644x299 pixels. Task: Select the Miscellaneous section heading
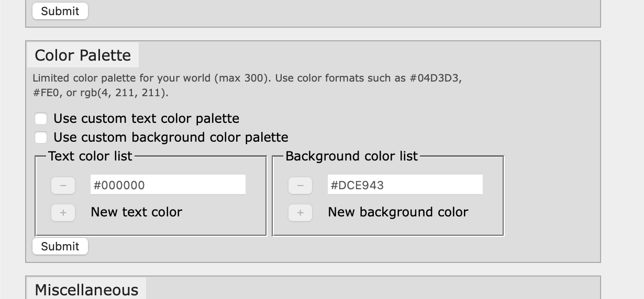point(86,290)
